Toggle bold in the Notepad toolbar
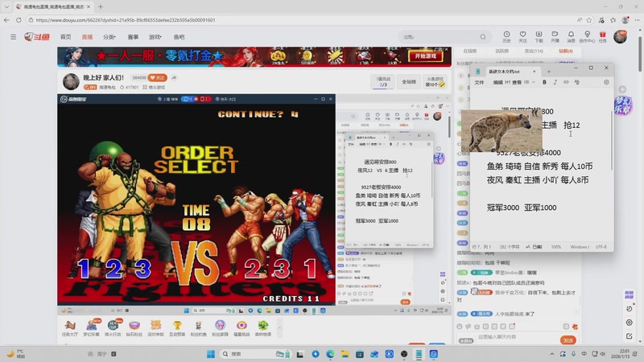Image resolution: width=644 pixels, height=362 pixels. click(545, 82)
